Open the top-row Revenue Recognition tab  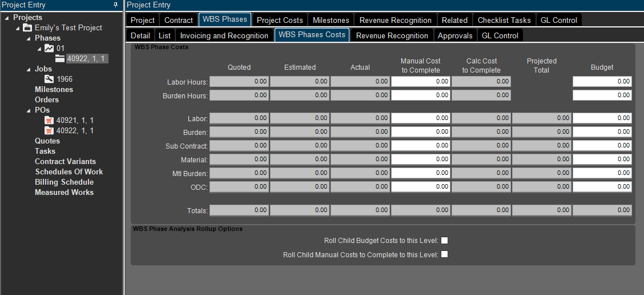point(396,20)
